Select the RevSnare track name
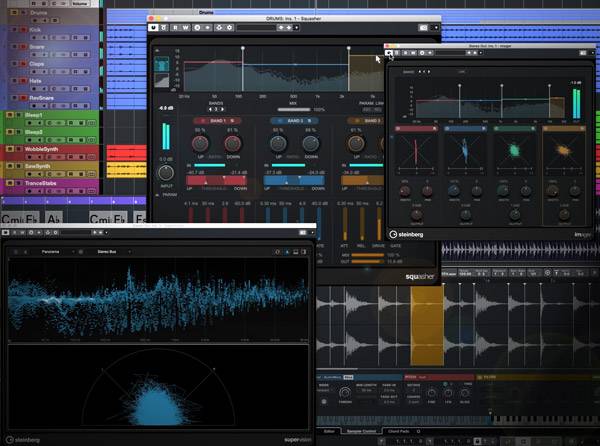Image resolution: width=600 pixels, height=446 pixels. [41, 98]
